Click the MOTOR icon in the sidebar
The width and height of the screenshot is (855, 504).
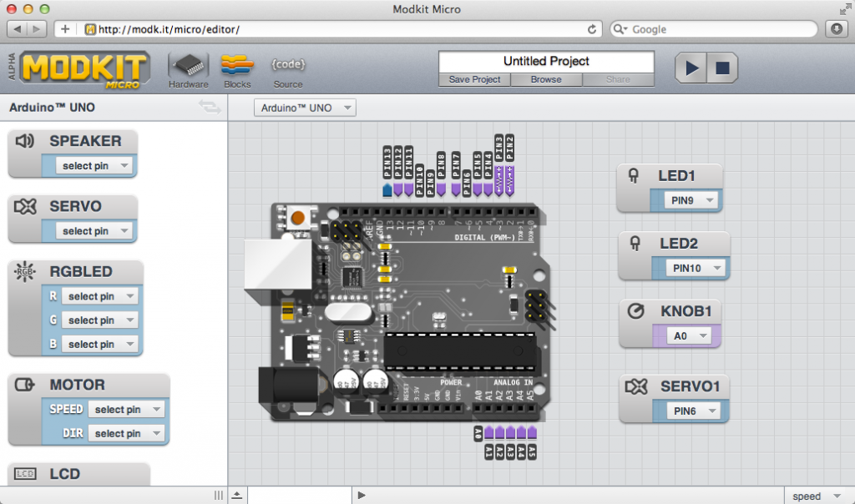[x=25, y=385]
